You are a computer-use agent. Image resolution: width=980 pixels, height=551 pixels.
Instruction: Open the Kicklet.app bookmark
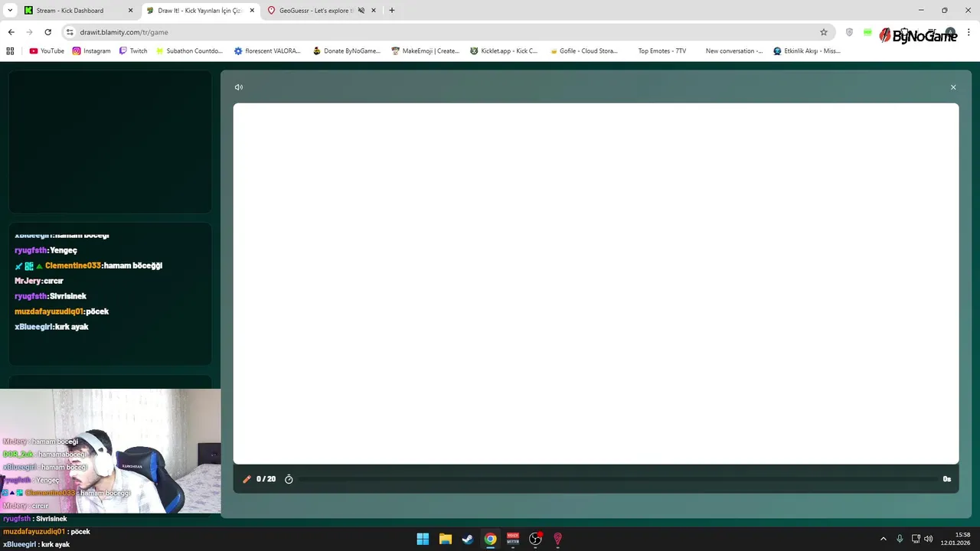[504, 51]
